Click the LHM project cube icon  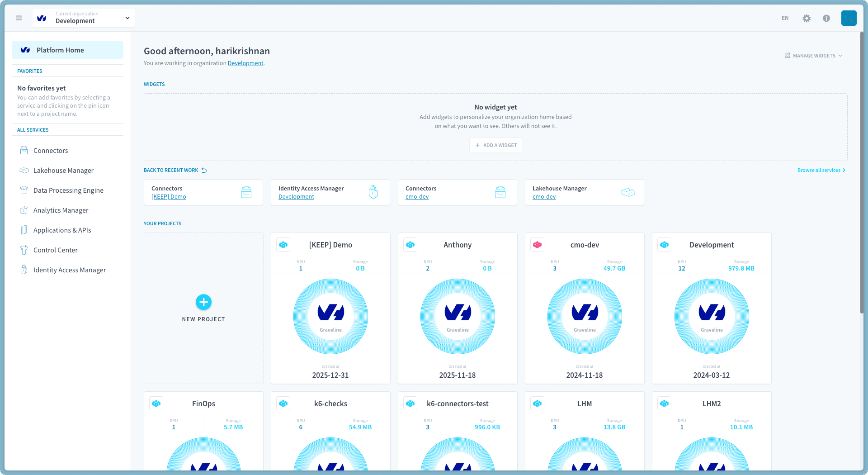point(538,404)
